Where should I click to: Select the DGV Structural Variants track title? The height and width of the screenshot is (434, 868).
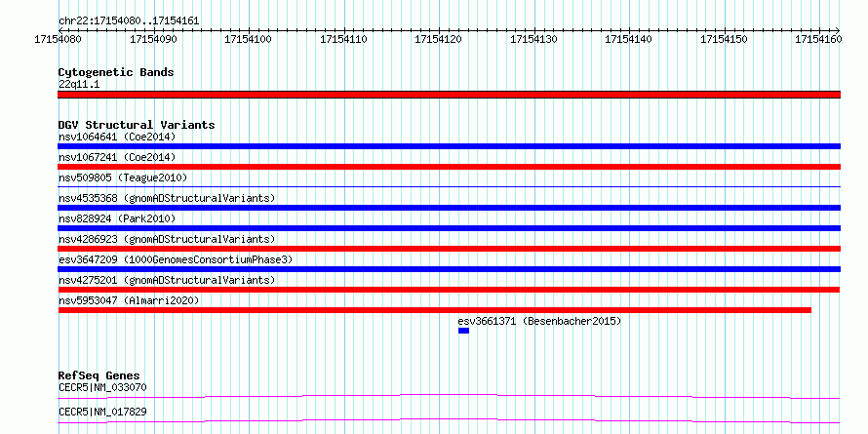coord(137,125)
